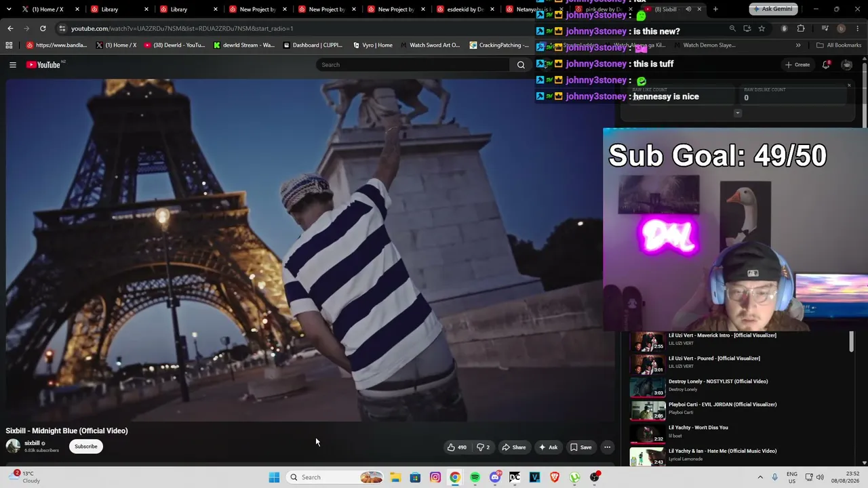Open the All Bookmarks folder
This screenshot has width=868, height=488.
(839, 45)
